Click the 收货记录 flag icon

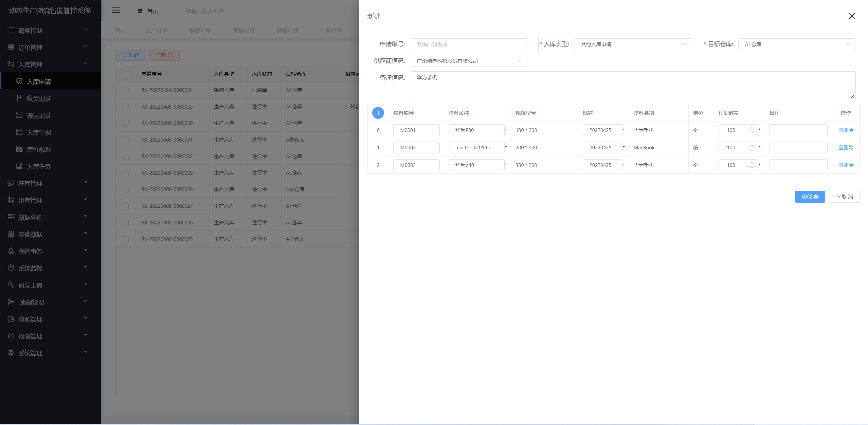(x=19, y=98)
